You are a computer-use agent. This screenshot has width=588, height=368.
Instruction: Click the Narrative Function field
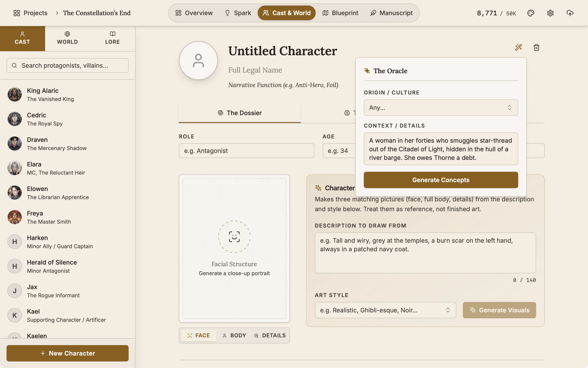(283, 85)
